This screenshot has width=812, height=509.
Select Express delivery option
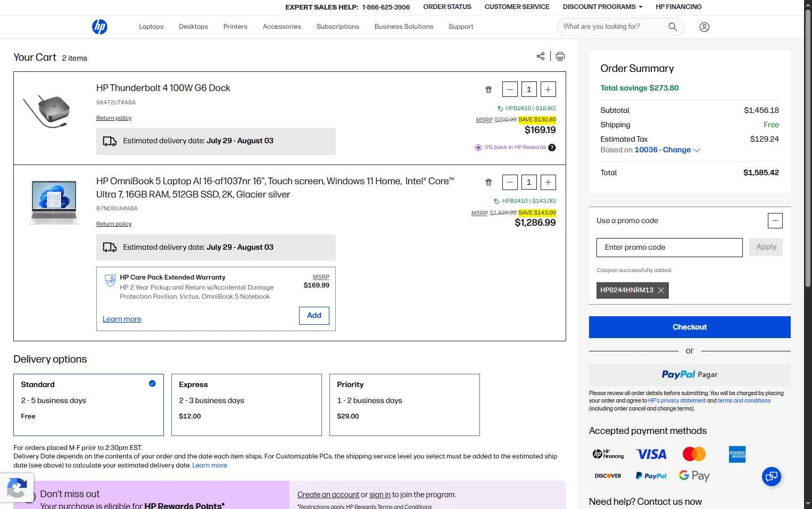pos(246,405)
